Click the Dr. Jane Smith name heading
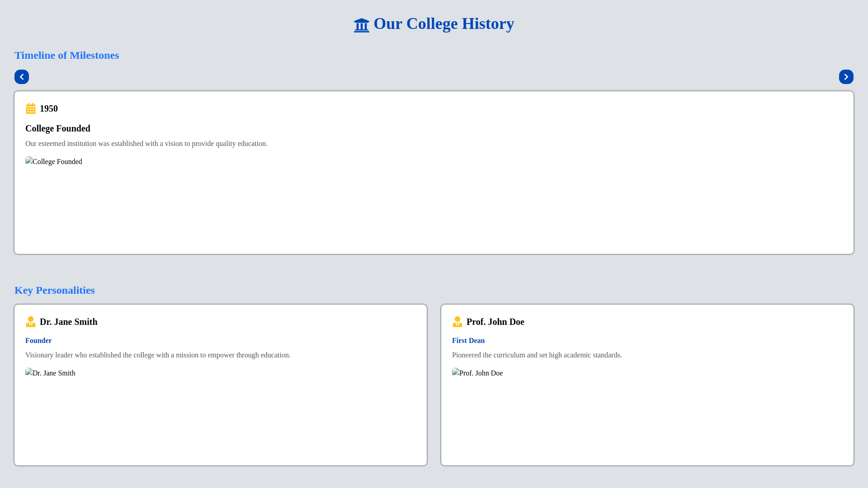 (69, 322)
